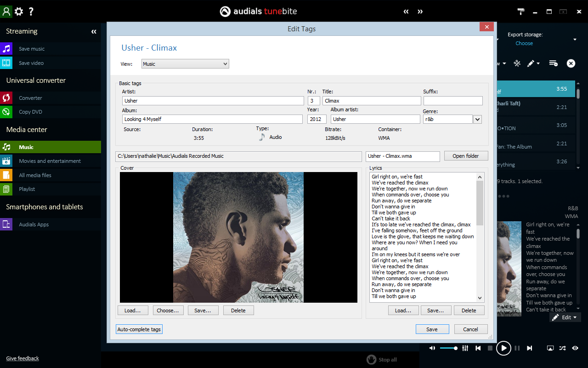Open All media files section
Screen dimensions: 588x368
point(51,175)
